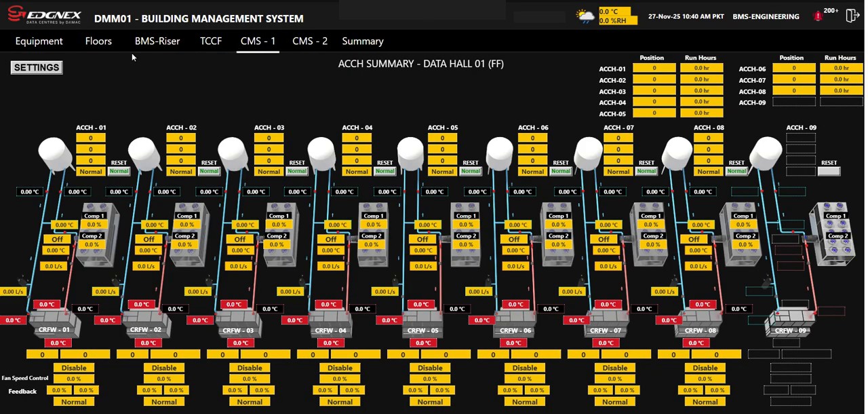Screen dimensions: 868x414
Task: Open the CRFW - 04 unit graphic
Action: 331,322
